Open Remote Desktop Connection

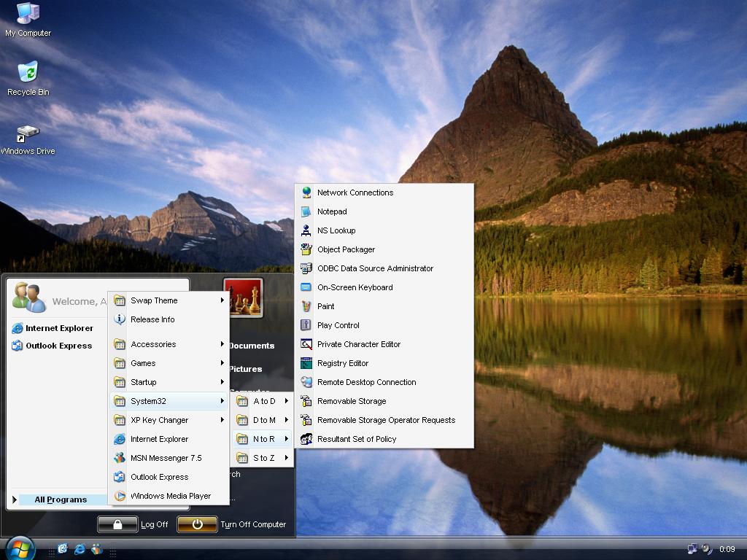click(366, 382)
